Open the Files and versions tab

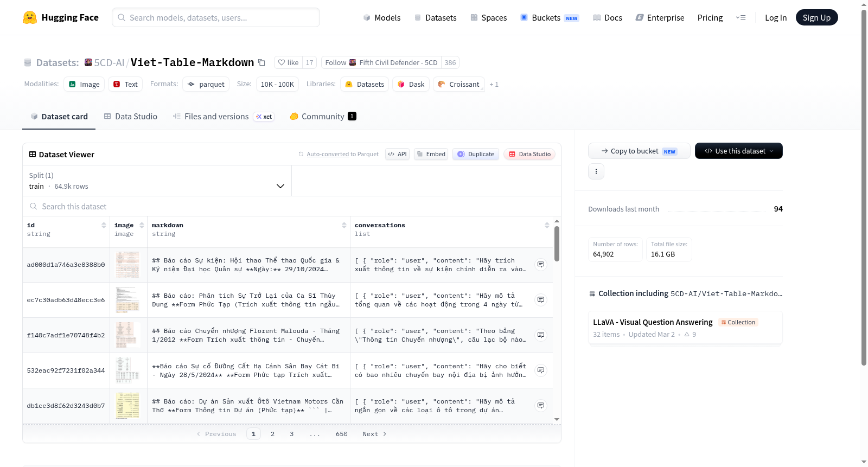[224, 116]
